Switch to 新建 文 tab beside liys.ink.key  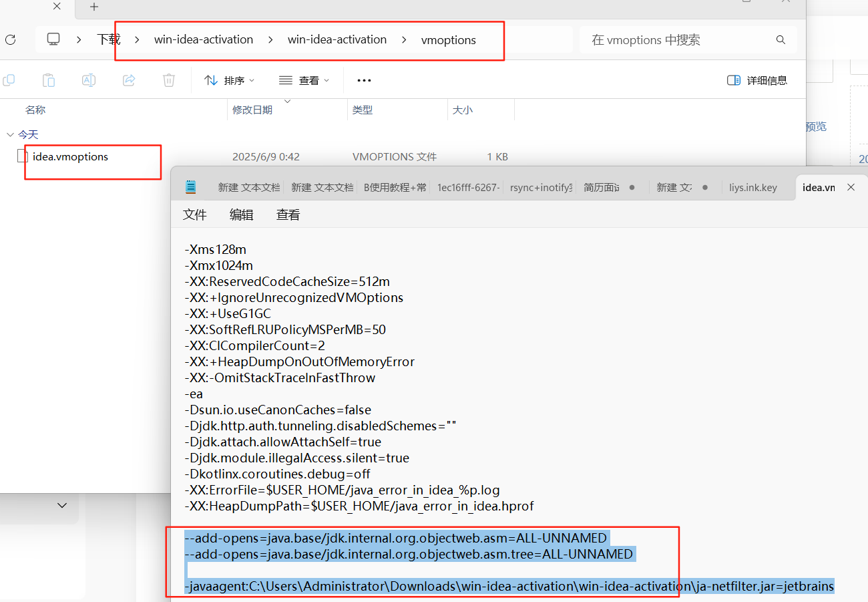click(674, 188)
